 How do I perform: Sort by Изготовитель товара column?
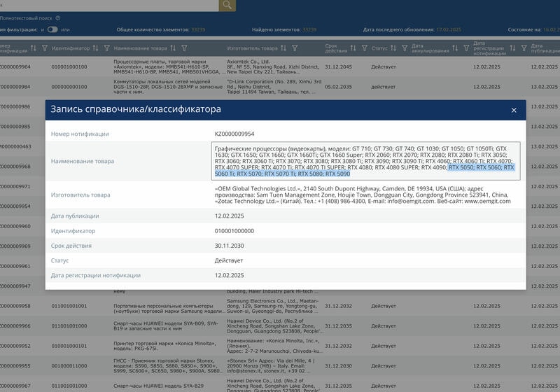(x=283, y=48)
